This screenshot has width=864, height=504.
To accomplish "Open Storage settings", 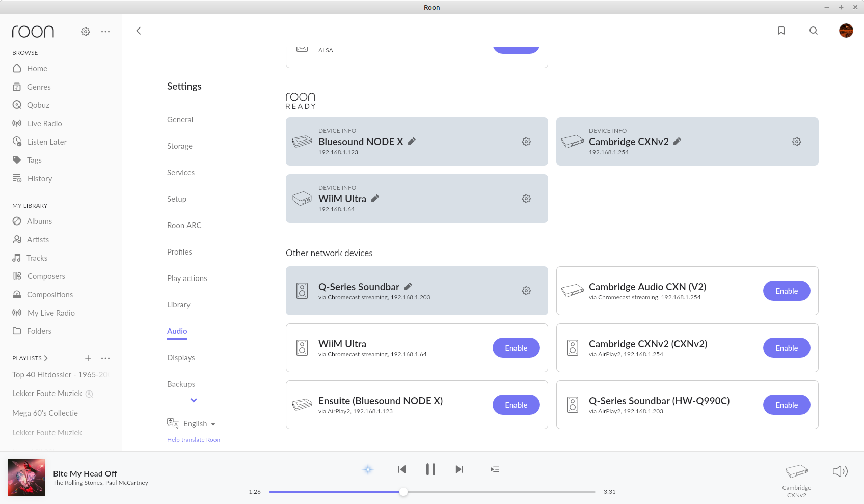I will [x=180, y=146].
